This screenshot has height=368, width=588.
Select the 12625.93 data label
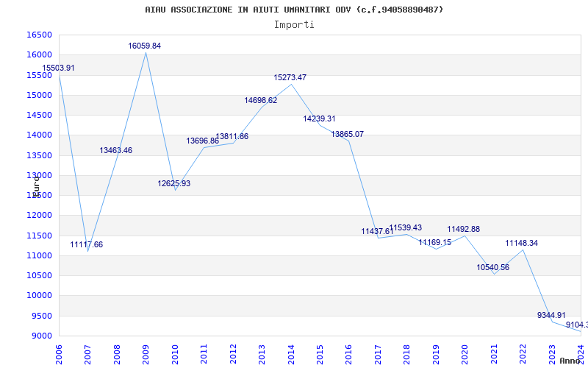click(174, 183)
